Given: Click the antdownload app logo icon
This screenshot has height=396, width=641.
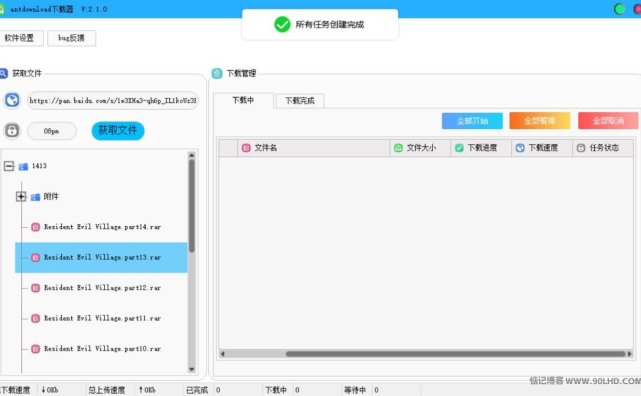Looking at the screenshot, I should [2, 9].
